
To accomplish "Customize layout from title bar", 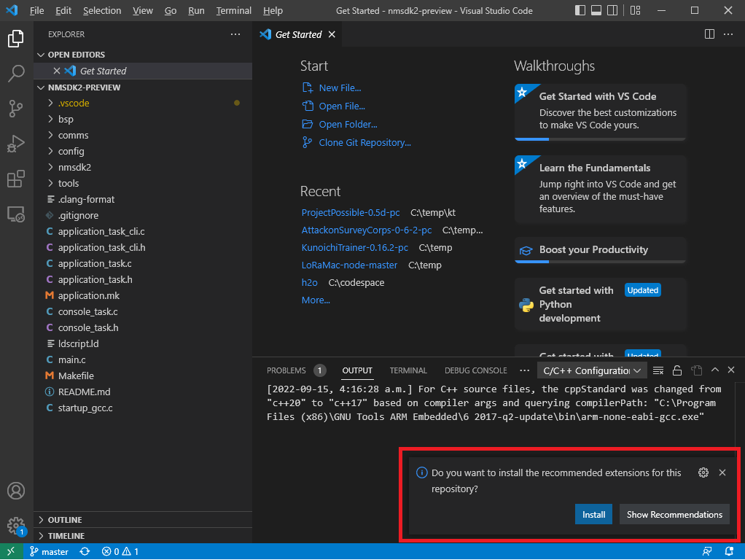I will point(635,10).
